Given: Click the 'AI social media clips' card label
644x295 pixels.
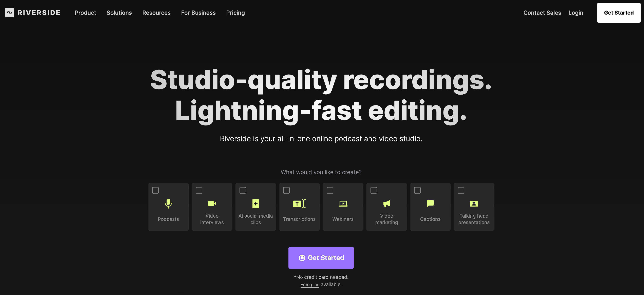Looking at the screenshot, I should [255, 219].
